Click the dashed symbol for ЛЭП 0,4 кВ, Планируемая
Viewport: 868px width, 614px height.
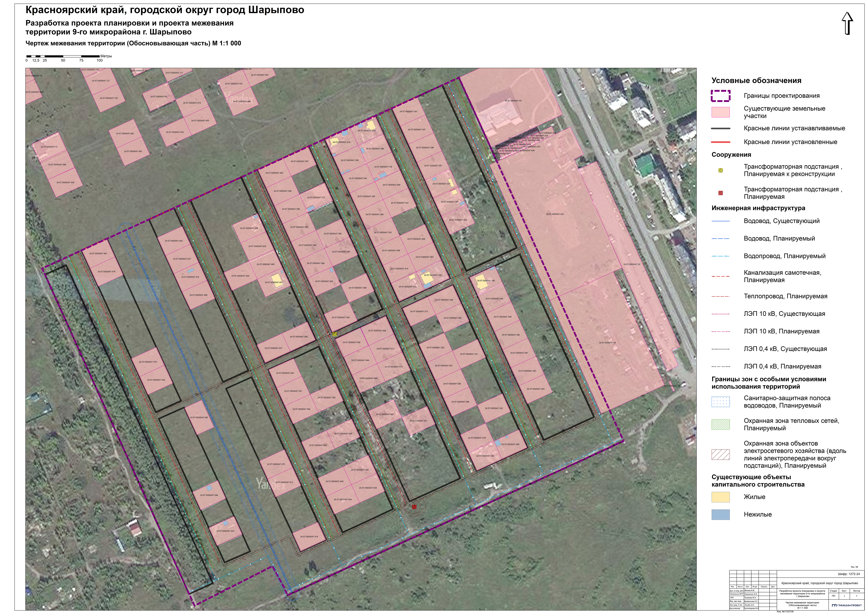(x=721, y=366)
